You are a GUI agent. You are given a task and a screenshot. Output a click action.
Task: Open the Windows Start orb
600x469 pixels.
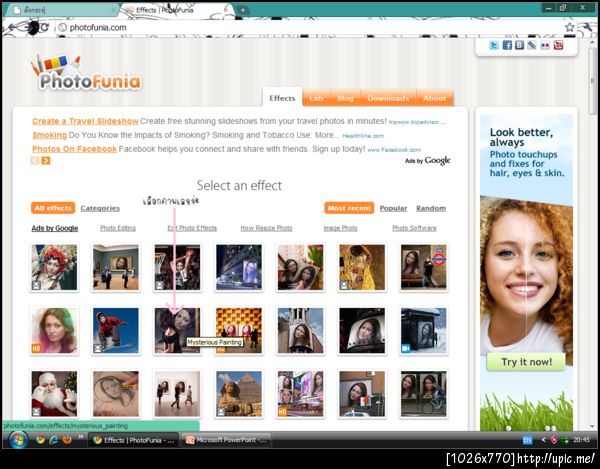click(18, 440)
